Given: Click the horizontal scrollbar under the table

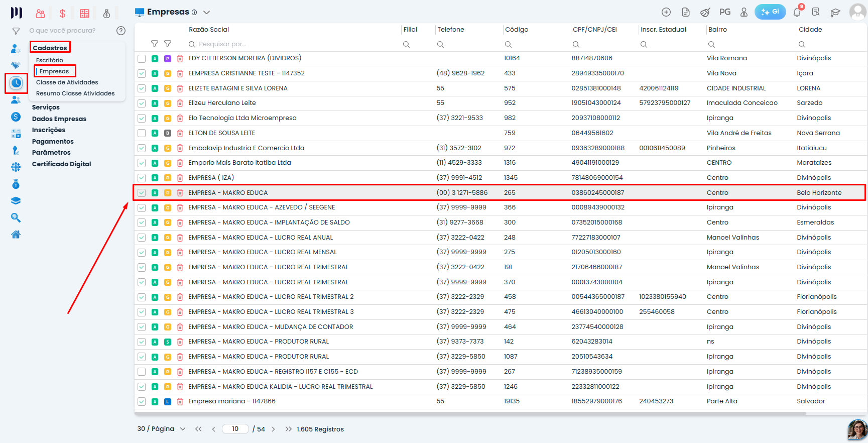Looking at the screenshot, I should click(470, 414).
